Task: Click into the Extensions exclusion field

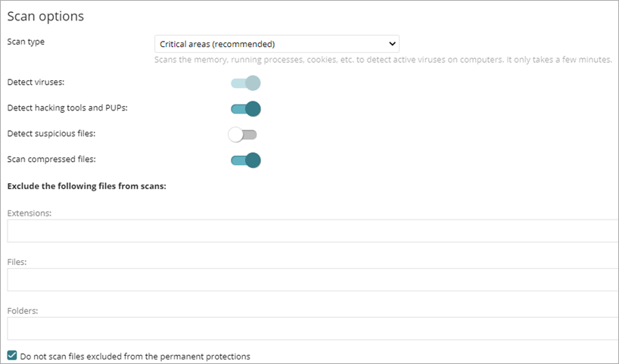Action: [313, 231]
